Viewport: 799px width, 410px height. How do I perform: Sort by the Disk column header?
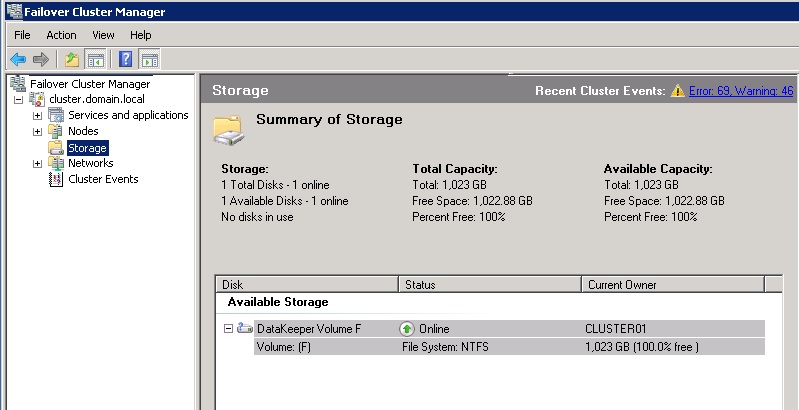307,285
